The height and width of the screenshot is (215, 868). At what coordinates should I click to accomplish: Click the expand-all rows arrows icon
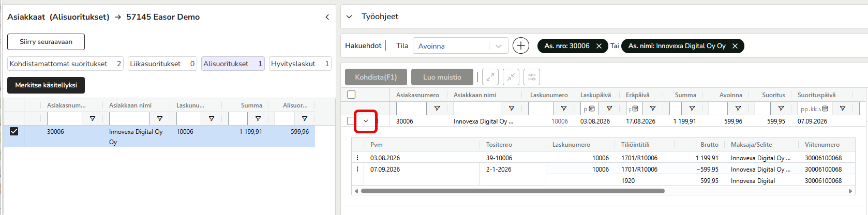tap(490, 77)
